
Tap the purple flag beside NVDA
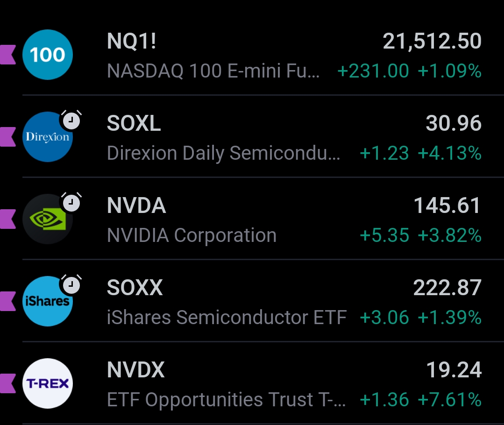(8, 219)
